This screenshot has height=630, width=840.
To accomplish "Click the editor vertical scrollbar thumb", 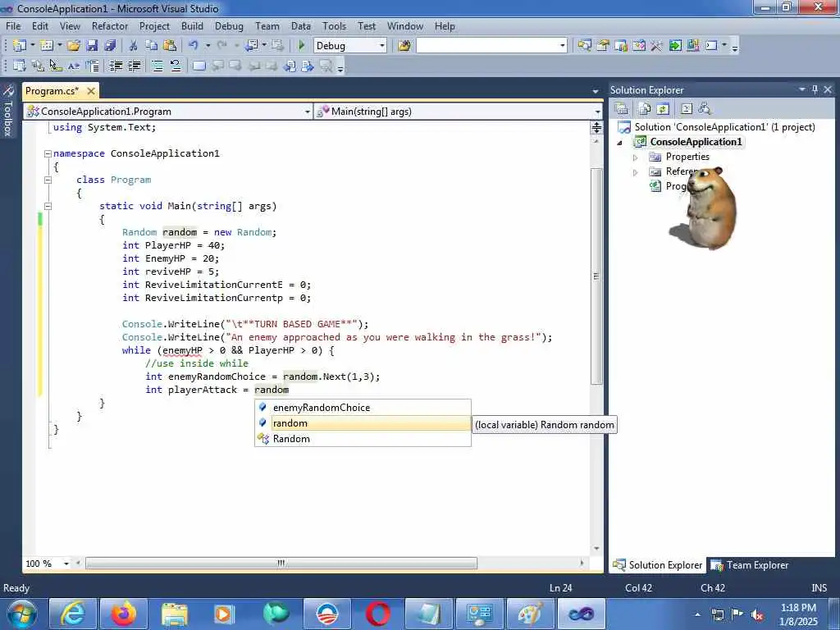I will [596, 276].
